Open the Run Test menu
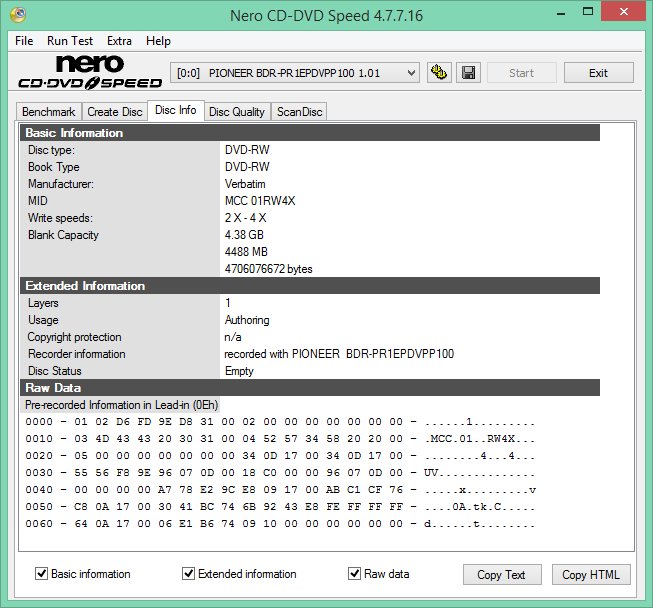This screenshot has width=653, height=608. pyautogui.click(x=70, y=41)
